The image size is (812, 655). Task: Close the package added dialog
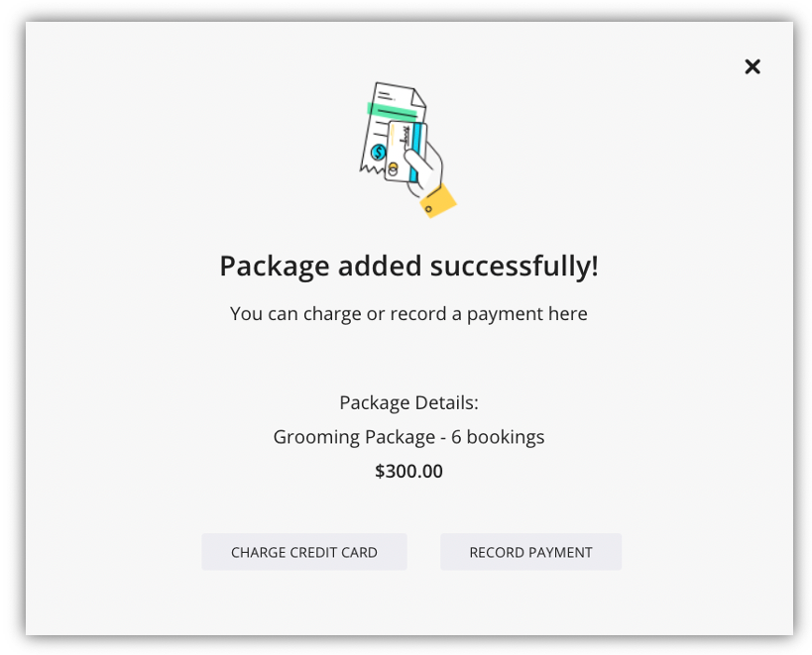[x=752, y=66]
